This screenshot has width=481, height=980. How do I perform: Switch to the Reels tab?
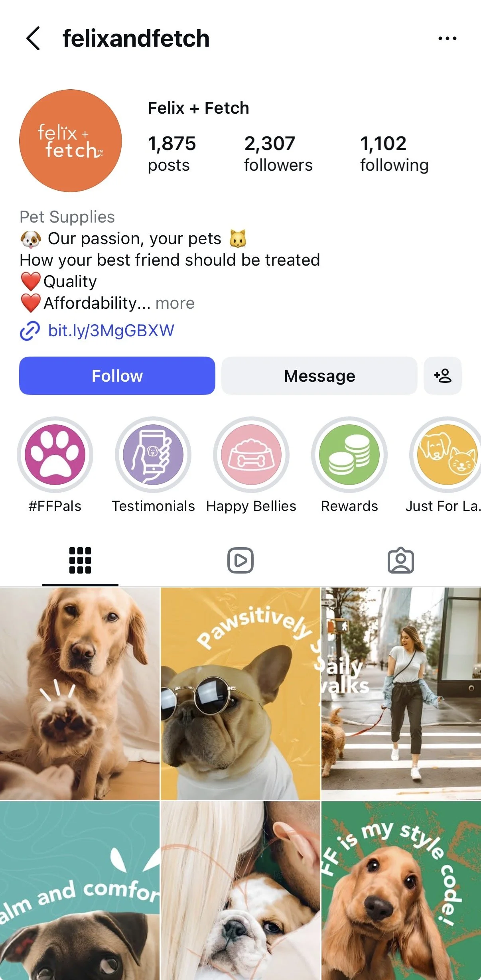pos(240,560)
